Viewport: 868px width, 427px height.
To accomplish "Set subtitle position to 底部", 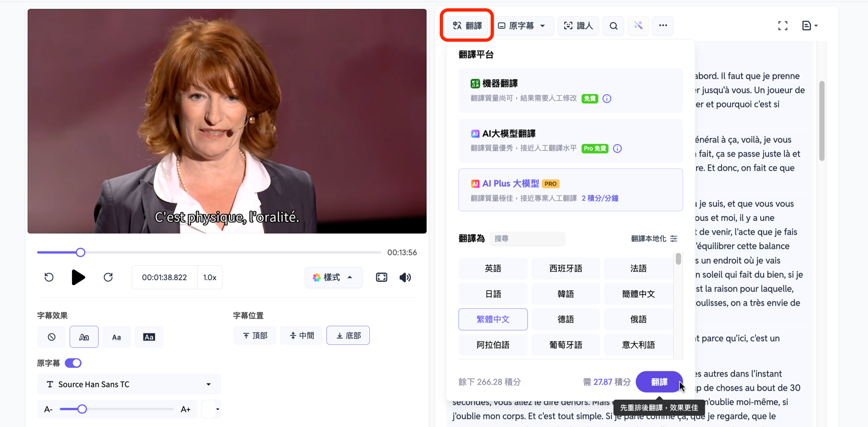I will [x=348, y=335].
